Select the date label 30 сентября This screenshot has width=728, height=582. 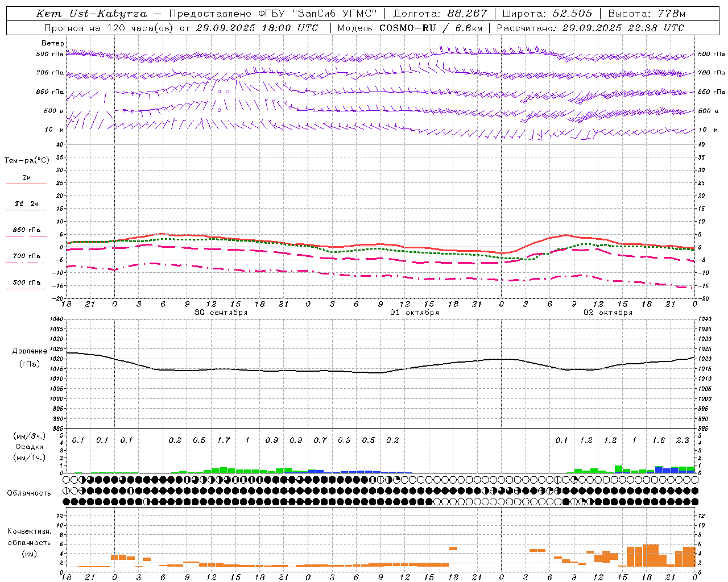click(221, 313)
